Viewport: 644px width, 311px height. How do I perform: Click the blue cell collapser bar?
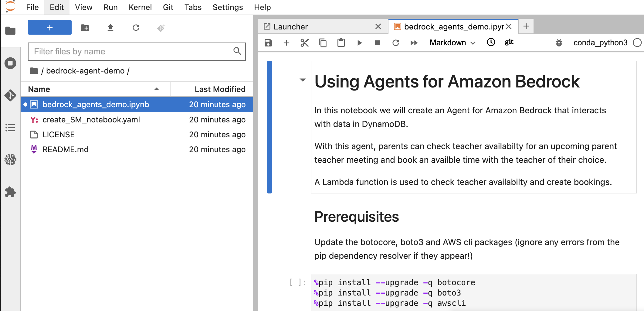[x=269, y=127]
